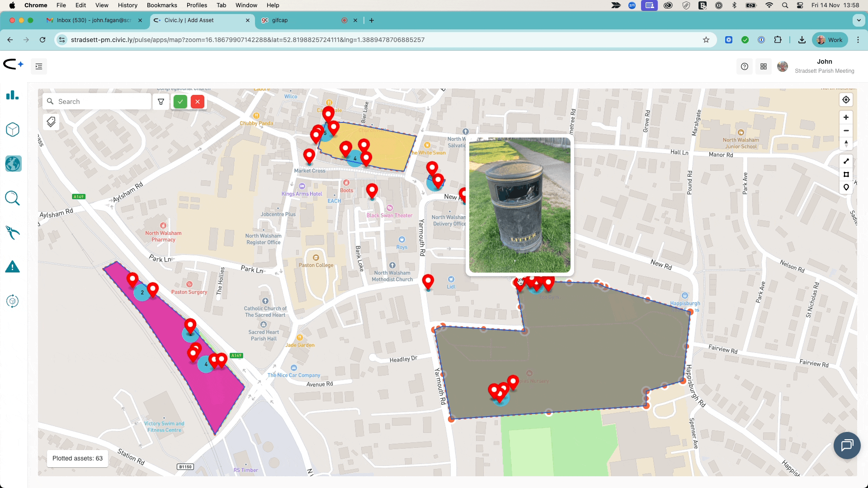Zoom out on the map
Image resolution: width=868 pixels, height=488 pixels.
click(x=846, y=131)
